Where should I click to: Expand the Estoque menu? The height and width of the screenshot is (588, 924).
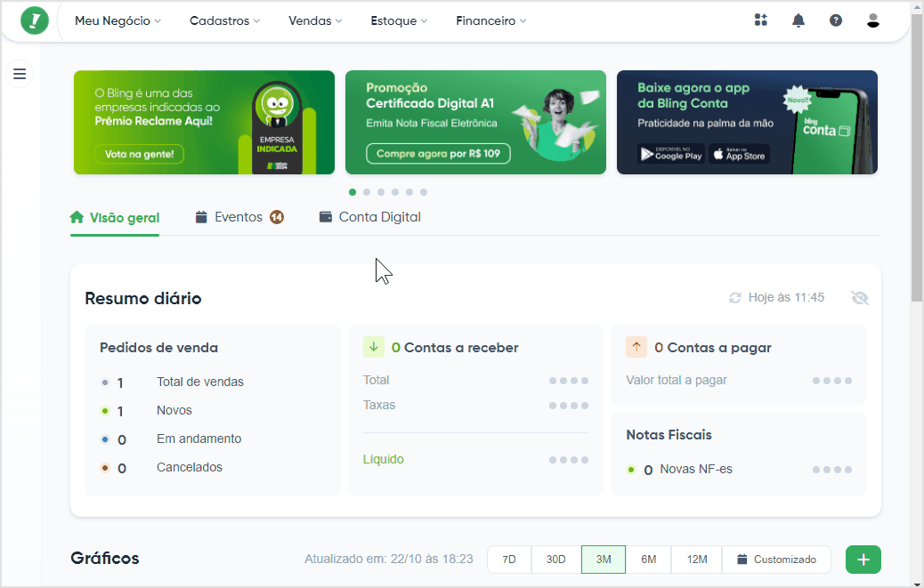[399, 20]
